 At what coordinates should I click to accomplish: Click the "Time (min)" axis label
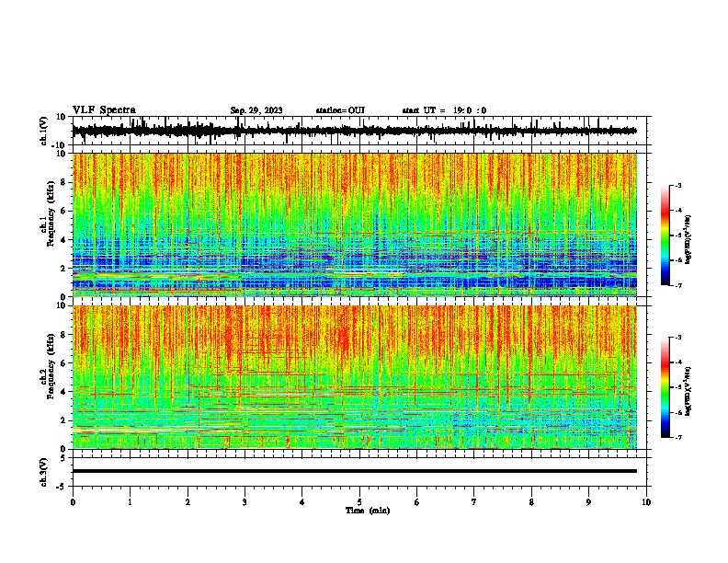(368, 511)
